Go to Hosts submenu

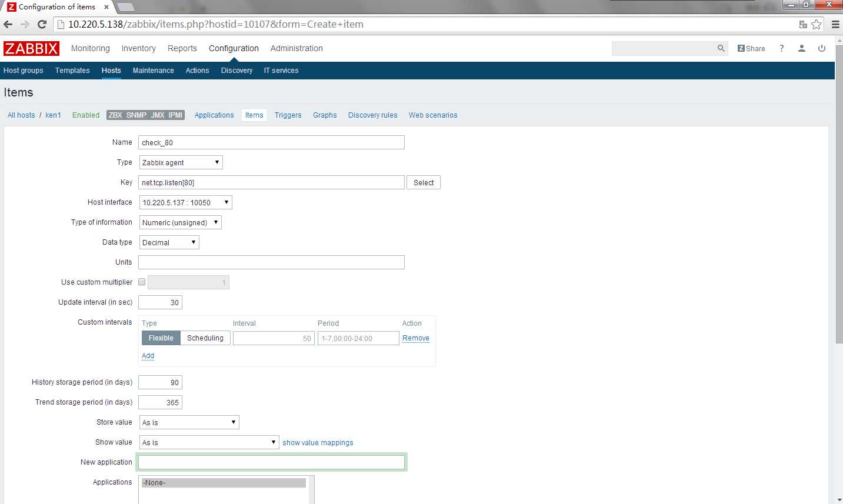coord(111,70)
